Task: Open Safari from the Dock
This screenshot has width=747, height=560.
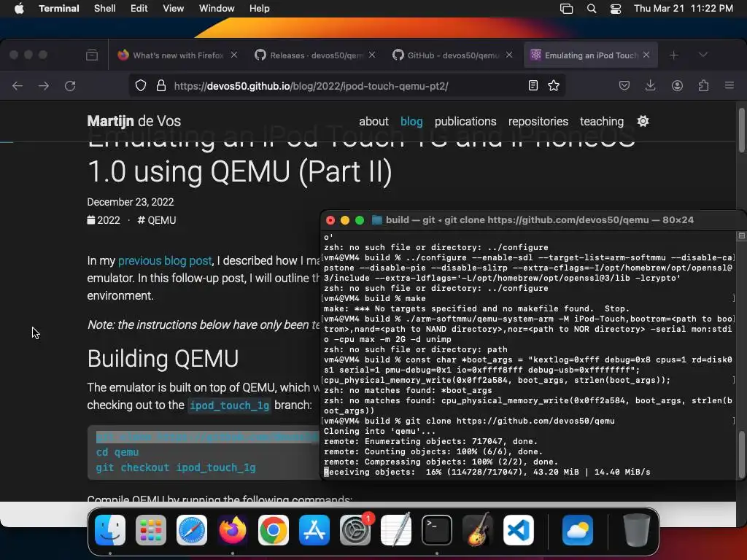Action: click(x=192, y=530)
